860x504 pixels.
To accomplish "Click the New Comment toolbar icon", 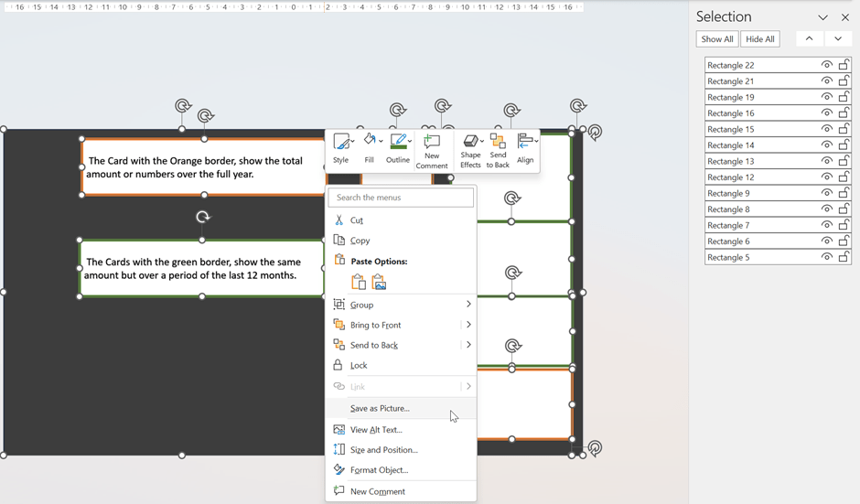I will [432, 143].
